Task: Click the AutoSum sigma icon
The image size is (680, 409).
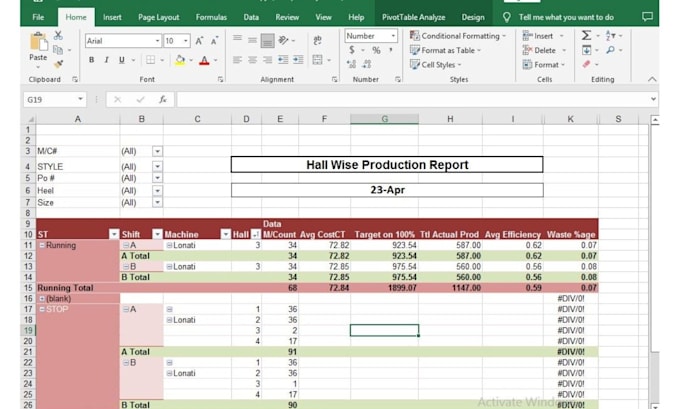Action: 586,36
